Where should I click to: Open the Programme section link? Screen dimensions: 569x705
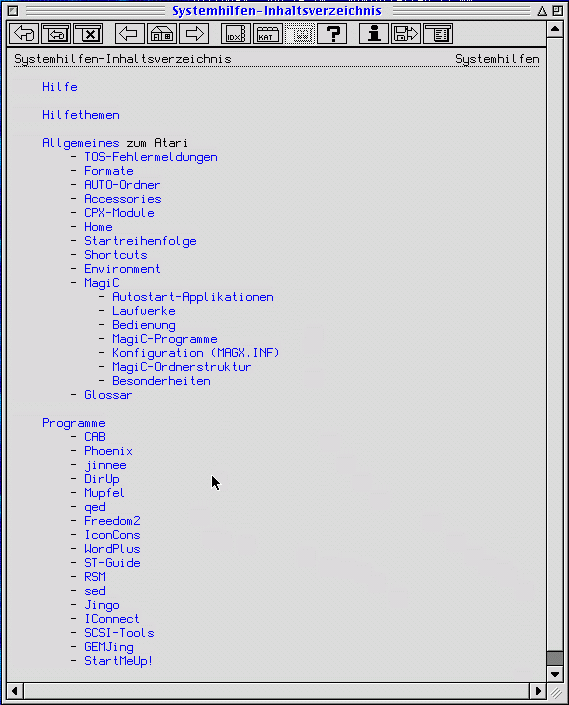click(74, 423)
